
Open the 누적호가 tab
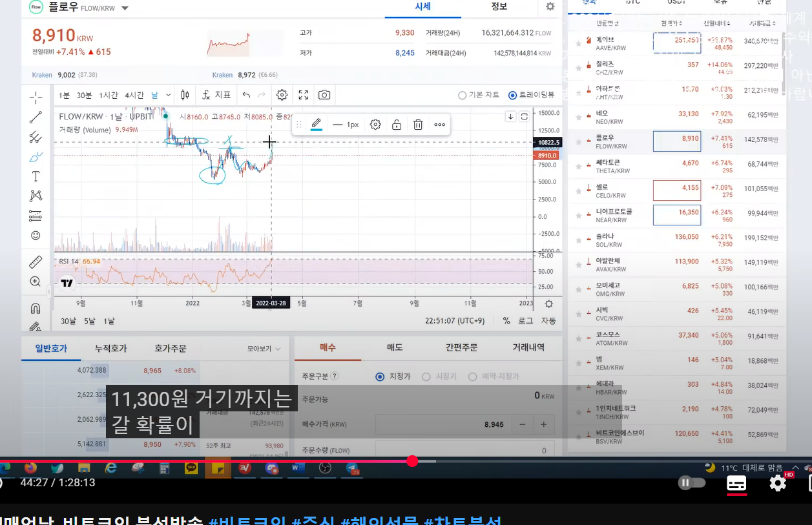[x=110, y=349]
